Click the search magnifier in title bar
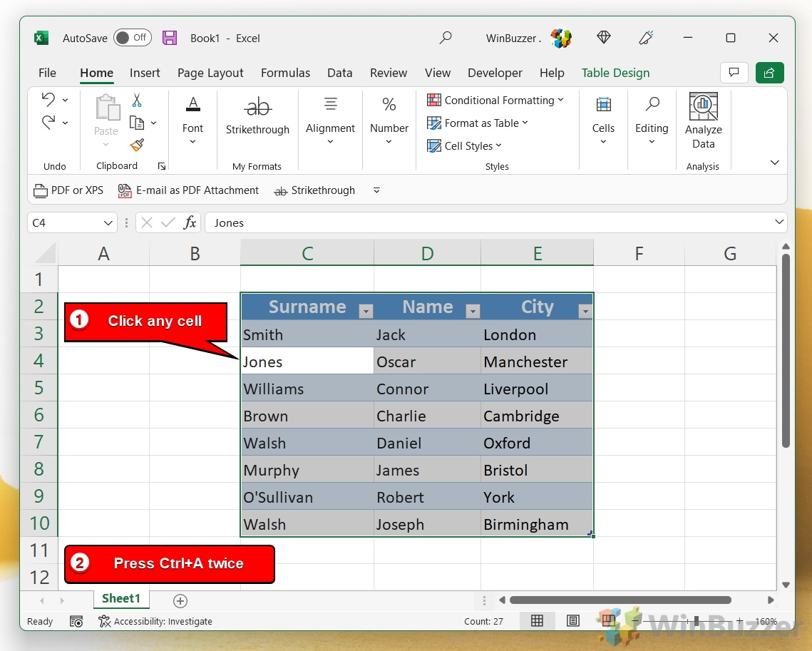This screenshot has height=651, width=812. [x=446, y=38]
